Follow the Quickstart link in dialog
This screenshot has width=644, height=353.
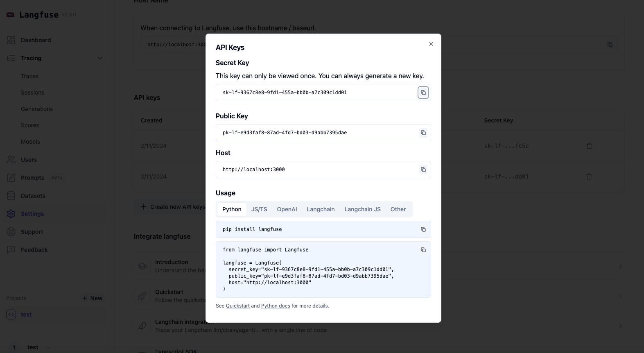tap(238, 306)
